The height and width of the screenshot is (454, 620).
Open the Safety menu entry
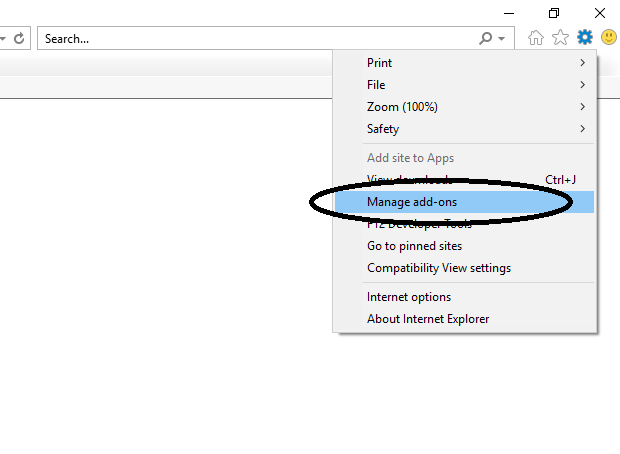click(x=464, y=129)
